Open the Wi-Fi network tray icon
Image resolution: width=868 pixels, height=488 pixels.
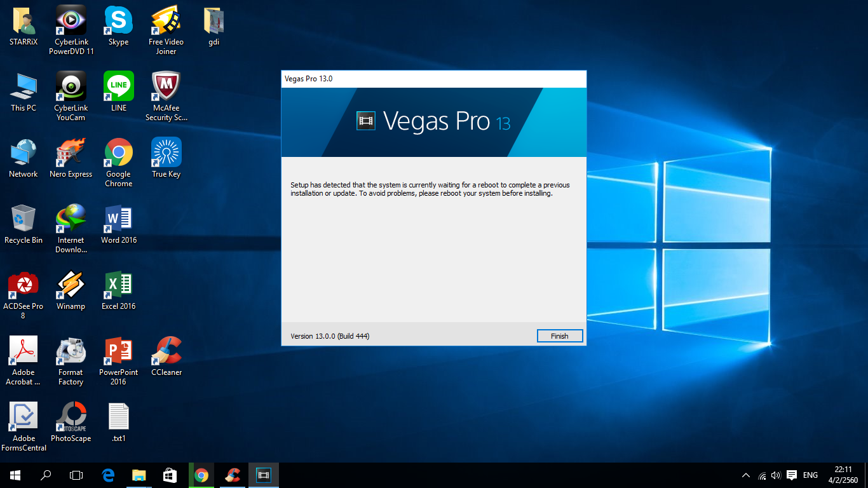(762, 475)
